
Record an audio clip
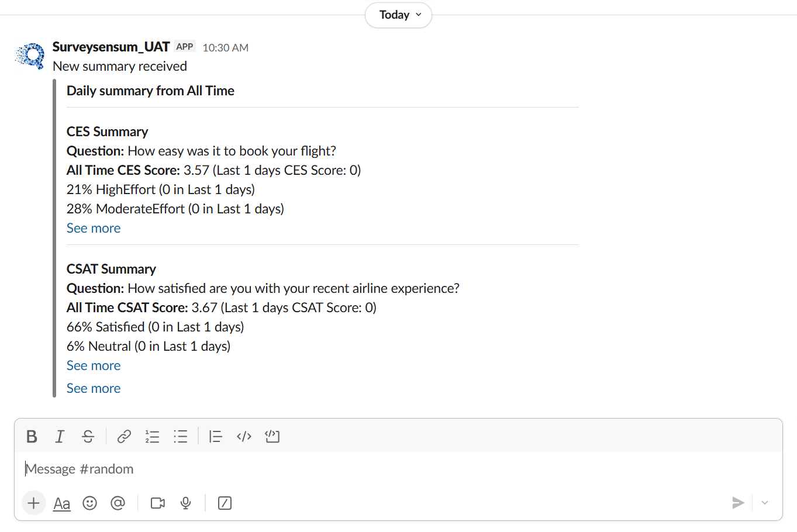point(186,503)
